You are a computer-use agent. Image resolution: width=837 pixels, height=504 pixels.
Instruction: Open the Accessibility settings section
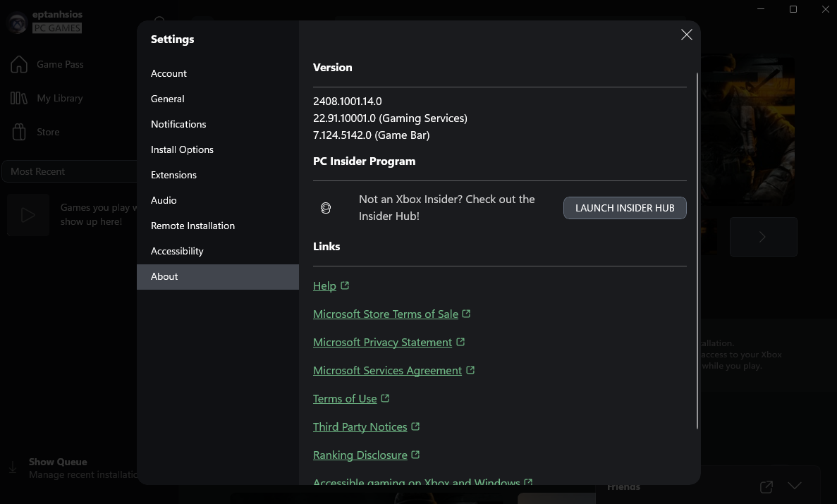218,251
